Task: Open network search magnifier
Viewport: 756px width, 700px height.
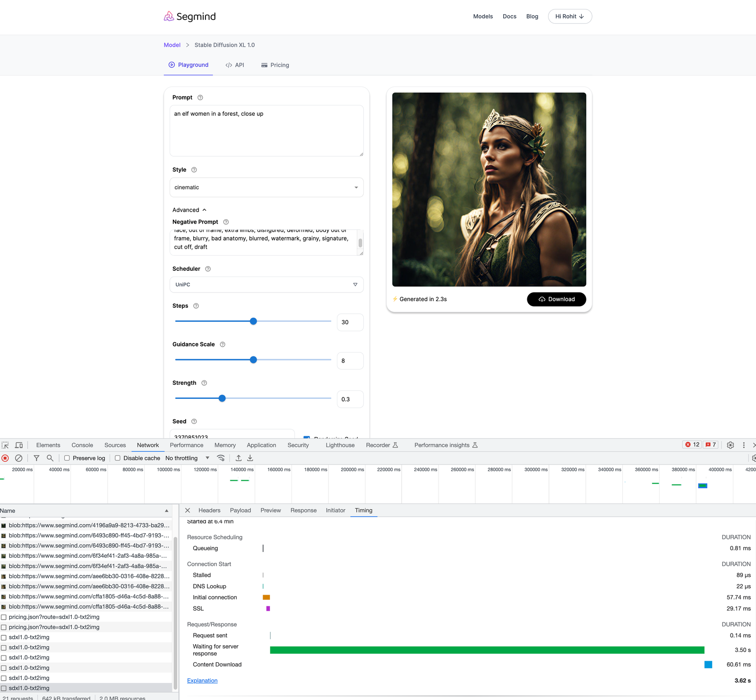Action: [50, 458]
